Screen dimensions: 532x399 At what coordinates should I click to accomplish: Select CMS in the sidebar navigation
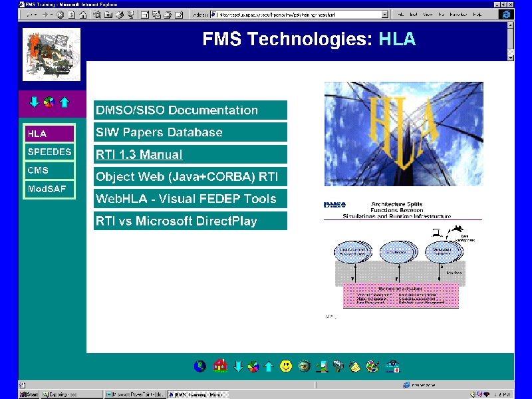click(49, 170)
